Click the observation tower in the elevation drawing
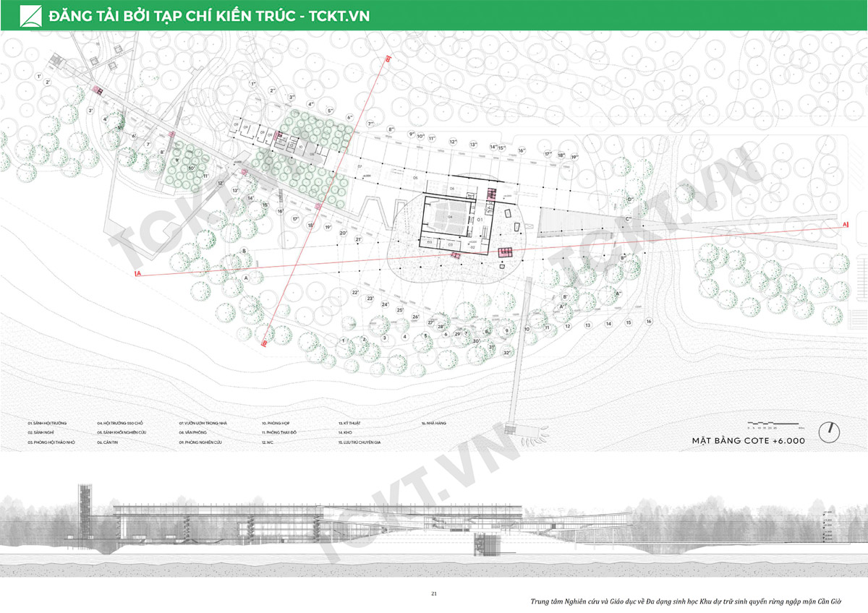This screenshot has width=868, height=613. [x=85, y=513]
